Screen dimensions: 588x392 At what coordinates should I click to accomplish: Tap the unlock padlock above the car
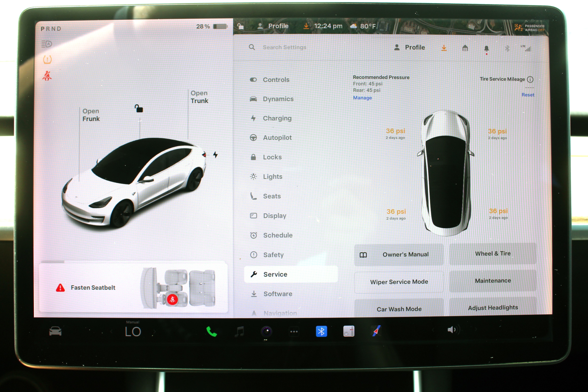(139, 108)
